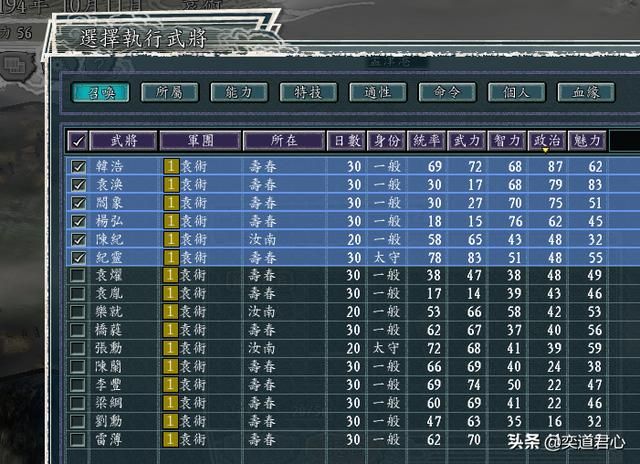Sort by the 武力 column header
Viewport: 640px width, 464px height.
coord(467,141)
